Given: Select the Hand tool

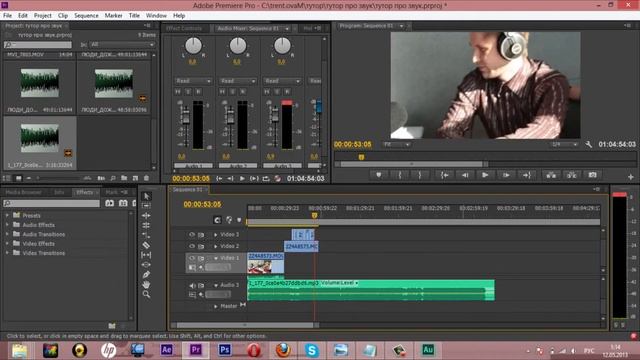Looking at the screenshot, I should 146,284.
